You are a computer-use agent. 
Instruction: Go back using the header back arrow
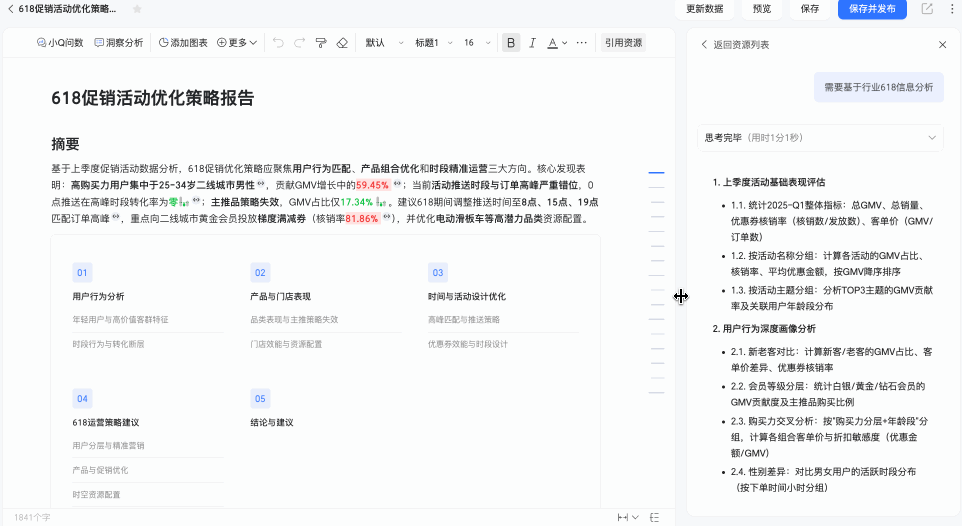tap(10, 9)
